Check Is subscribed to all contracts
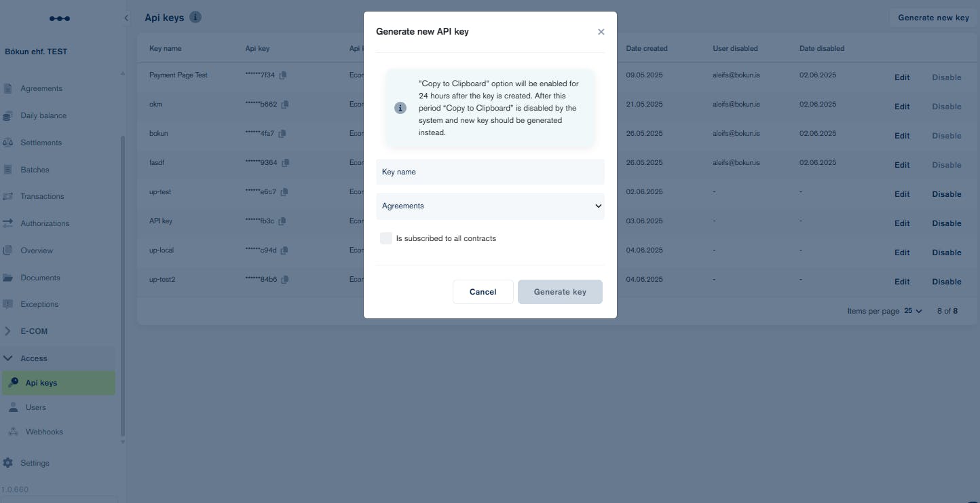The width and height of the screenshot is (980, 503). click(x=386, y=238)
